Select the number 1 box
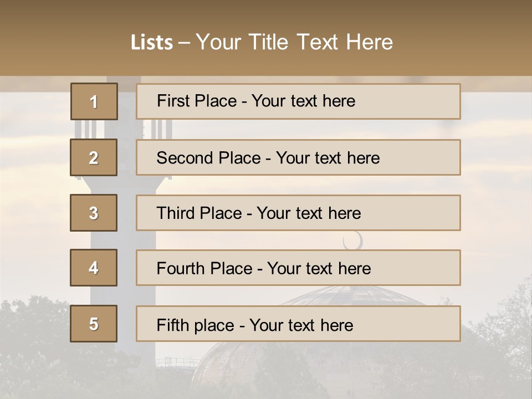The height and width of the screenshot is (399, 532). (x=94, y=101)
